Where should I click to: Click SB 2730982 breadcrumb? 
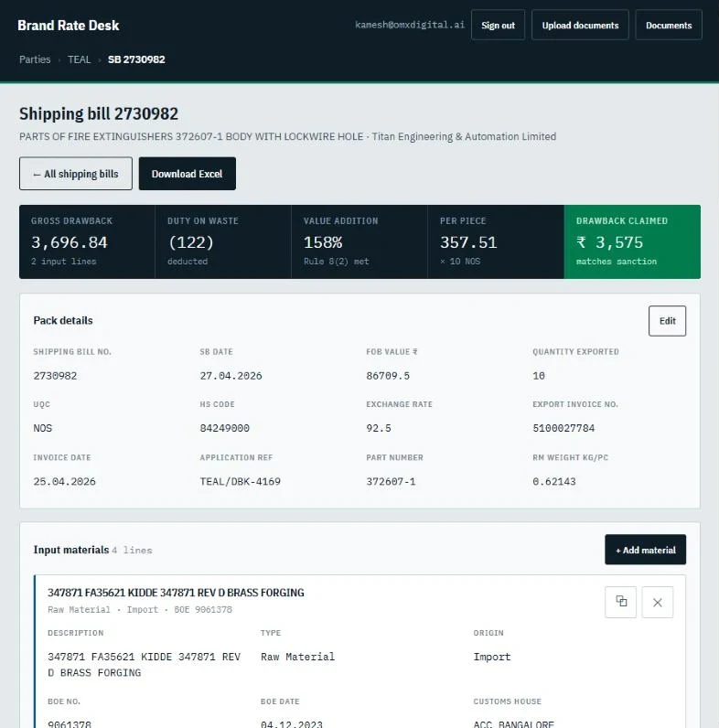[x=136, y=59]
